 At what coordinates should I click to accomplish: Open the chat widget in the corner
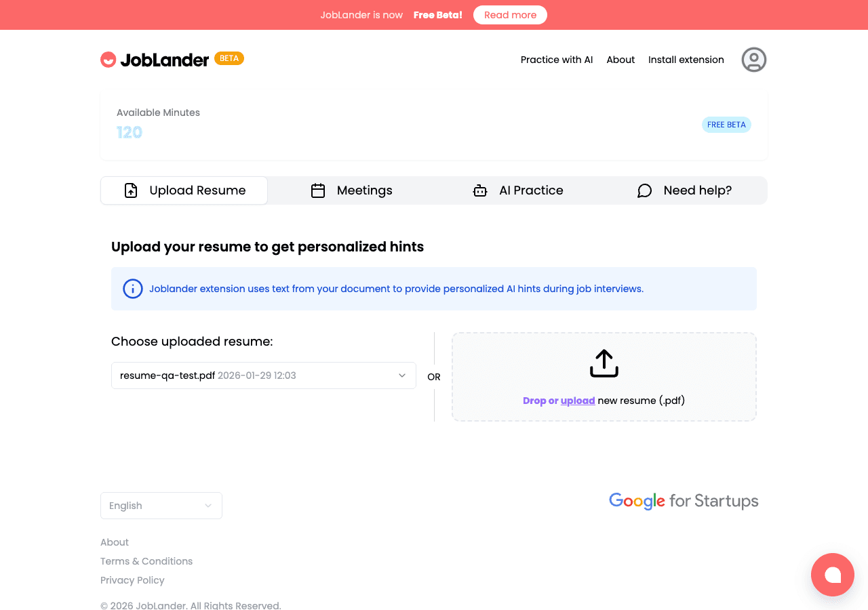(833, 575)
